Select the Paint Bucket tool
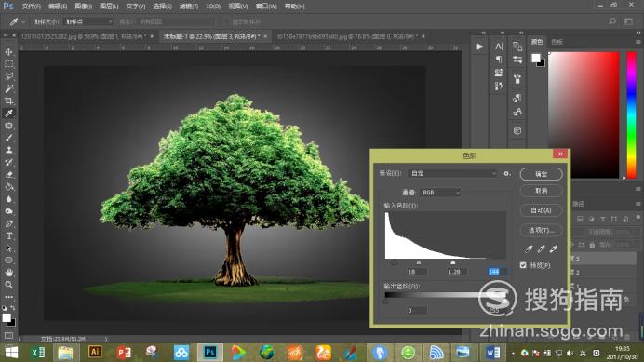Viewport: 644px width, 362px height. point(8,187)
